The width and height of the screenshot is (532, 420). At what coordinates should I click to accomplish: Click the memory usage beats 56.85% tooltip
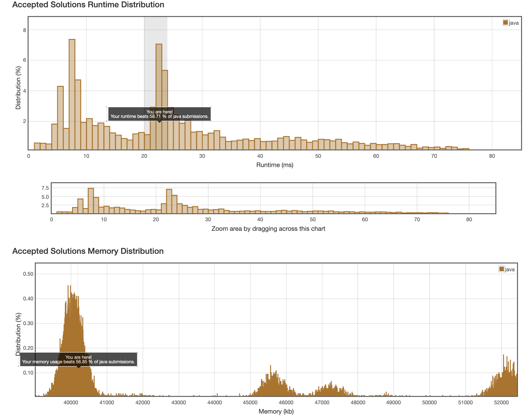click(x=78, y=360)
